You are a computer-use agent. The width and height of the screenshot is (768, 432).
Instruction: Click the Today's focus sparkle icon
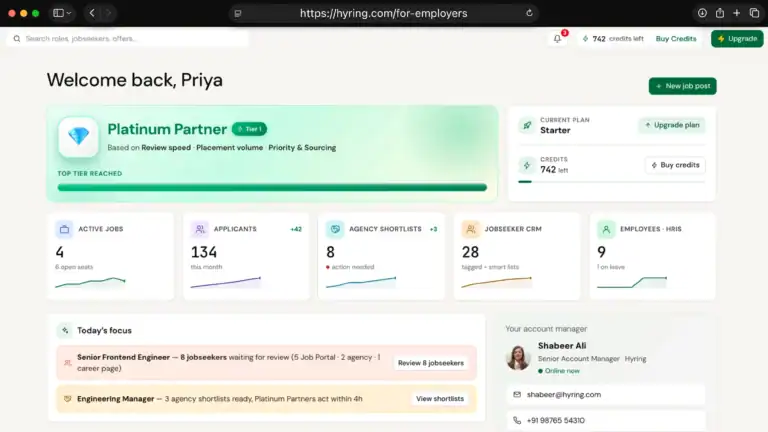tap(65, 331)
